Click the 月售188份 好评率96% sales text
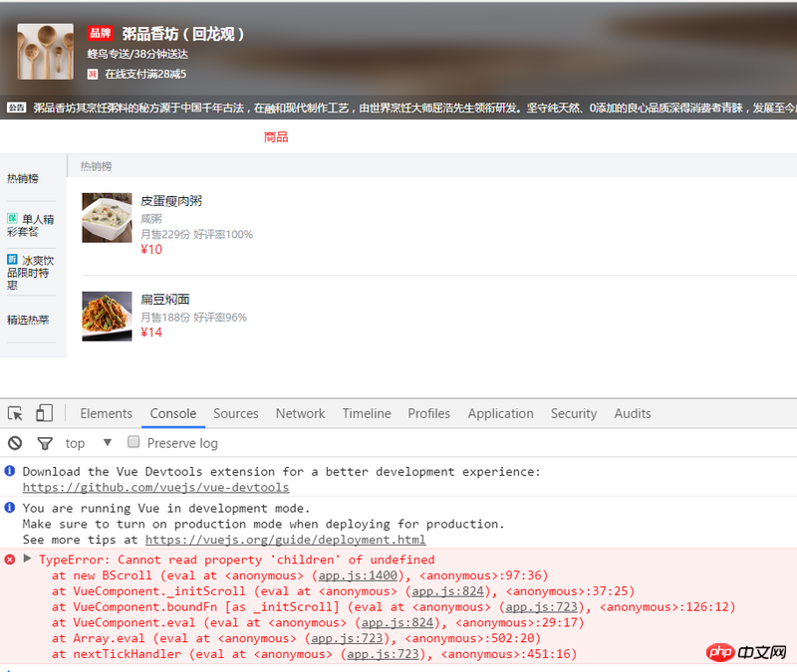The image size is (797, 672). 193,318
